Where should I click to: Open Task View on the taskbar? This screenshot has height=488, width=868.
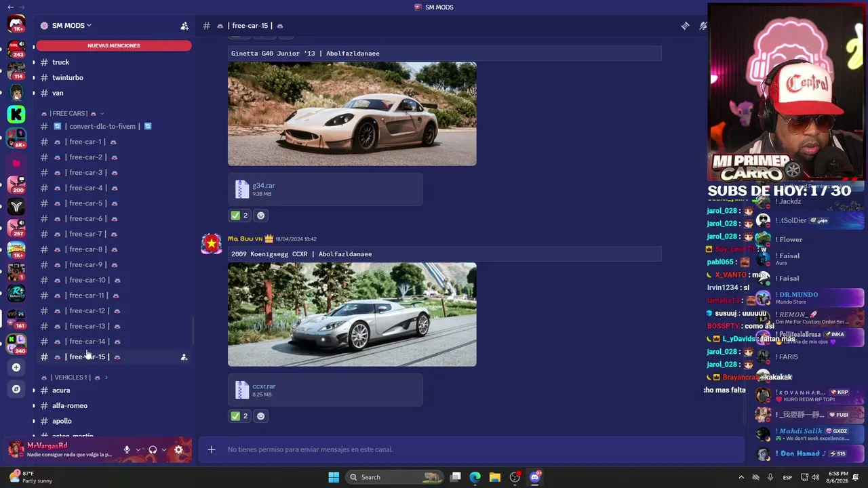[456, 477]
